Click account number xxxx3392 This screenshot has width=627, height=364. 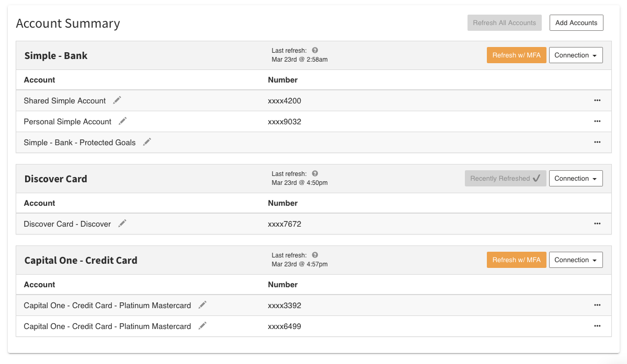pyautogui.click(x=284, y=306)
